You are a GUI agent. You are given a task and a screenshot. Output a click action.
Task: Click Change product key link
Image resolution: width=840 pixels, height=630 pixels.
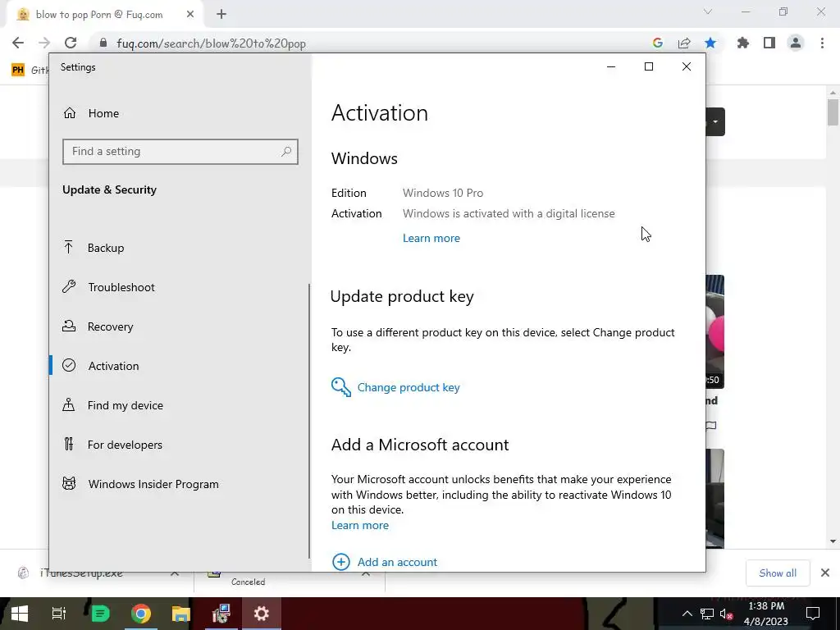click(x=409, y=387)
